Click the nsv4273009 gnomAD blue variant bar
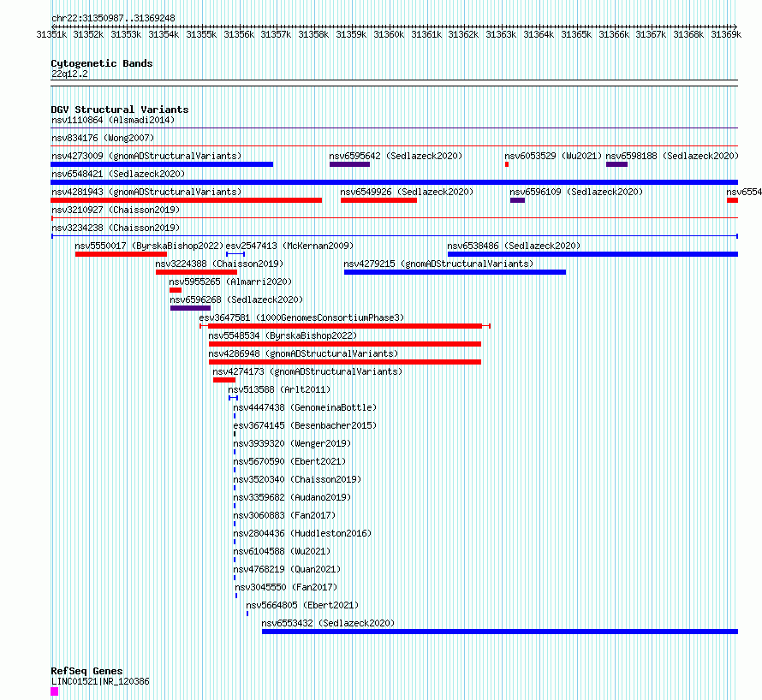The height and width of the screenshot is (700, 762). 162,164
